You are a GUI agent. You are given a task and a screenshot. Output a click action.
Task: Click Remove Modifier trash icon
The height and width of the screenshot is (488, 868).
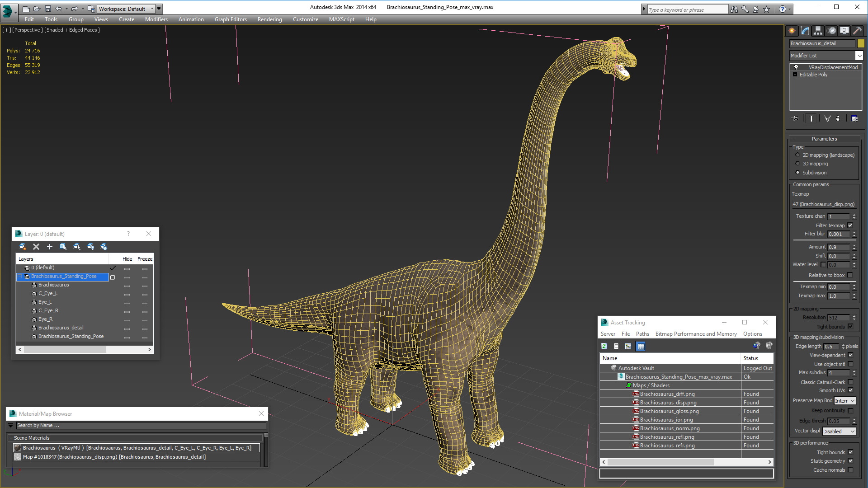coord(838,118)
